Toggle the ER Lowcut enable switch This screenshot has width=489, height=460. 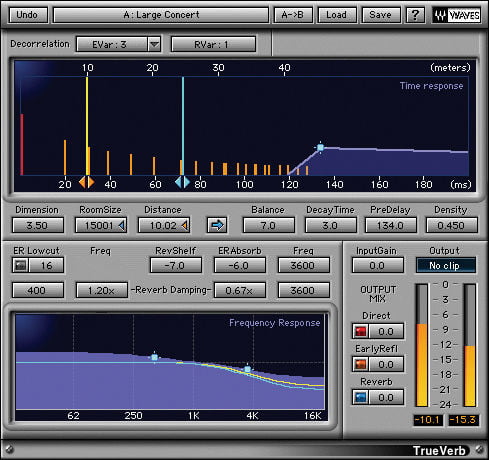tap(21, 266)
